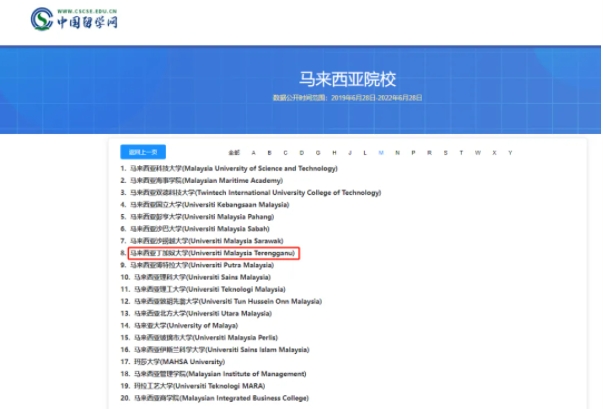This screenshot has height=409, width=603.
Task: Open Malaysian Institute of Management entry
Action: (x=220, y=374)
